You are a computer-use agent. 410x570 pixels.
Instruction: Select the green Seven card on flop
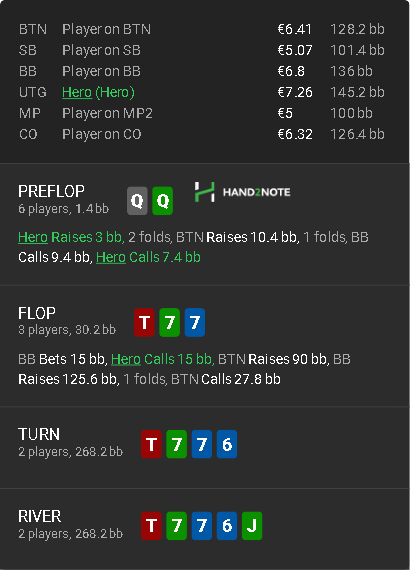point(169,322)
